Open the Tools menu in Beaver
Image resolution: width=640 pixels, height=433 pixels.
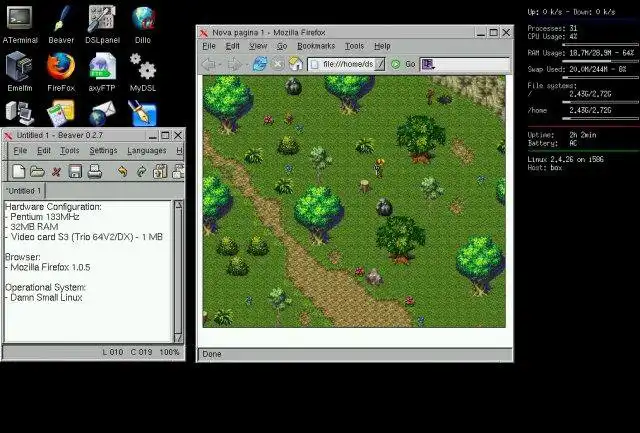(x=70, y=151)
